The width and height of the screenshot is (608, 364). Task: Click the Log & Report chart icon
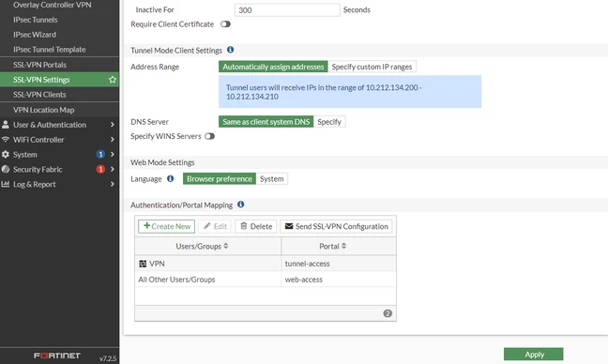coord(6,184)
